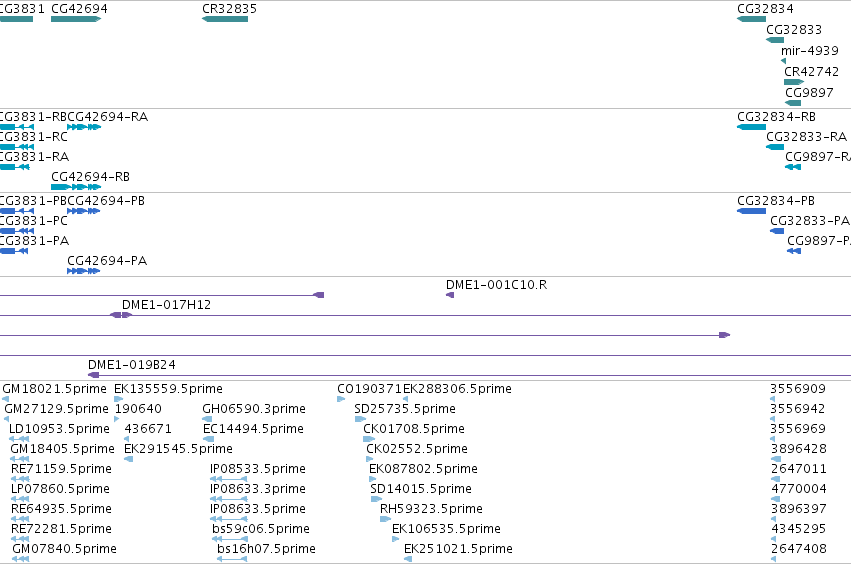Select gene CG32833 in the gene track

pyautogui.click(x=774, y=40)
